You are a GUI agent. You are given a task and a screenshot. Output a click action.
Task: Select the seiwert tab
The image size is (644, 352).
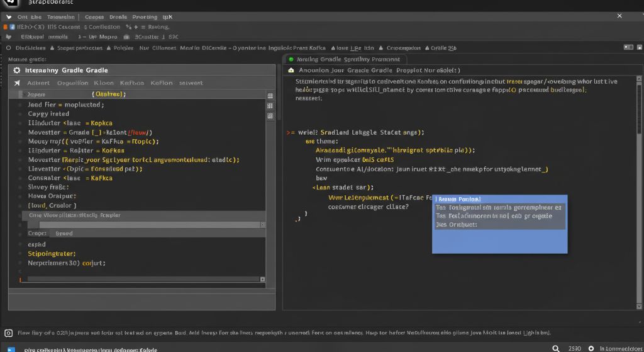point(191,83)
